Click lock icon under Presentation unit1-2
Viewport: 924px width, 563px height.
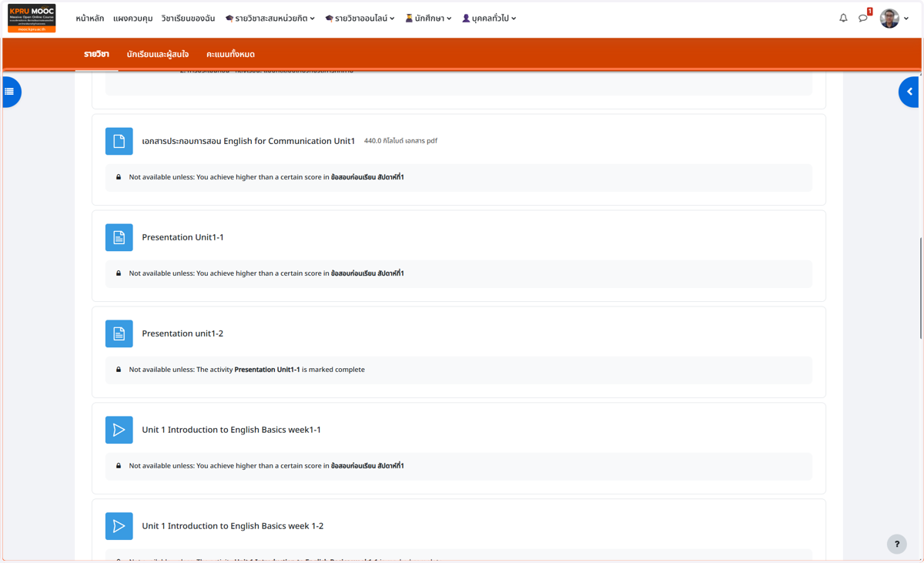119,370
